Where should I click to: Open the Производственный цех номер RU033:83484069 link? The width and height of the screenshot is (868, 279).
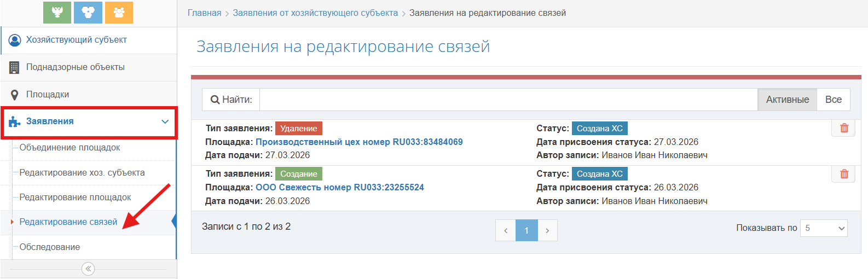[359, 142]
